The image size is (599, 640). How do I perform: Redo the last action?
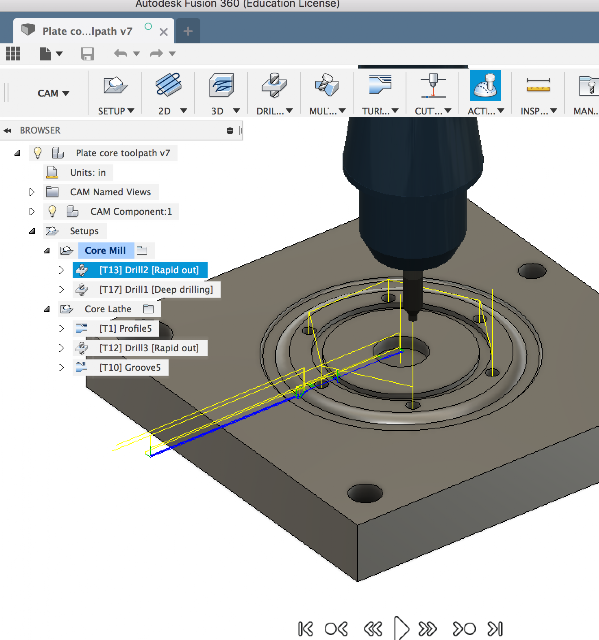[x=156, y=53]
